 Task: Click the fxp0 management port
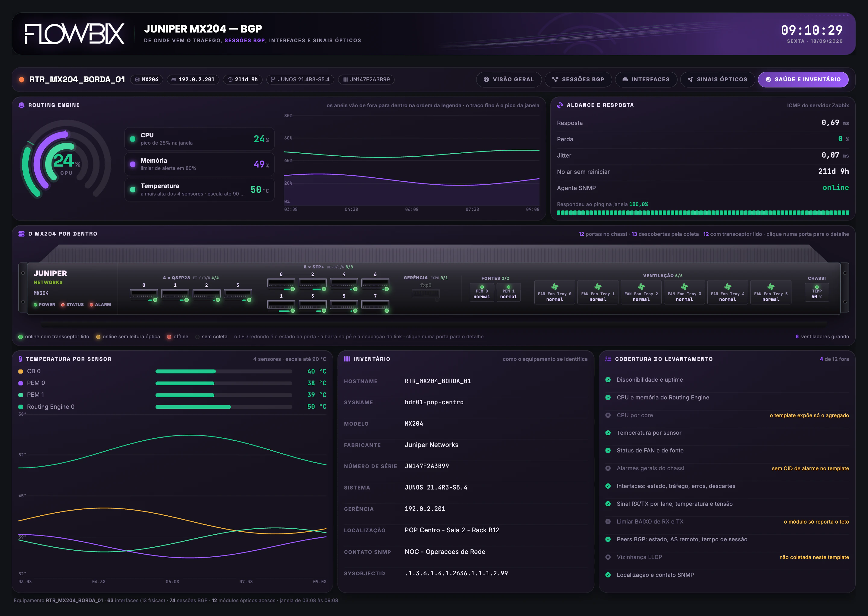(426, 293)
